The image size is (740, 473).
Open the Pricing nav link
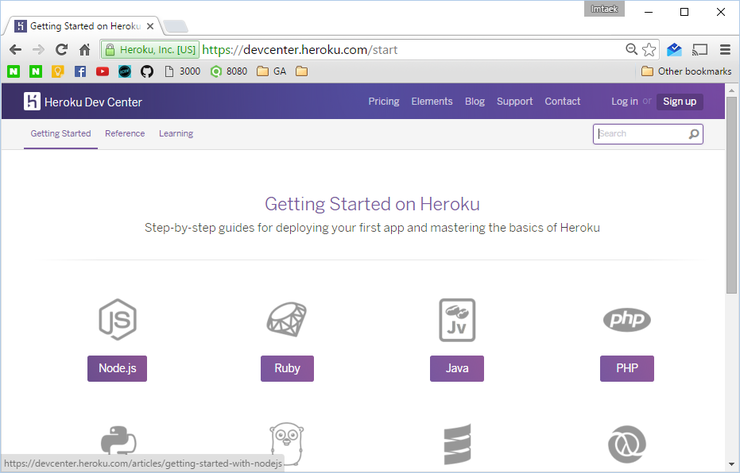point(384,101)
